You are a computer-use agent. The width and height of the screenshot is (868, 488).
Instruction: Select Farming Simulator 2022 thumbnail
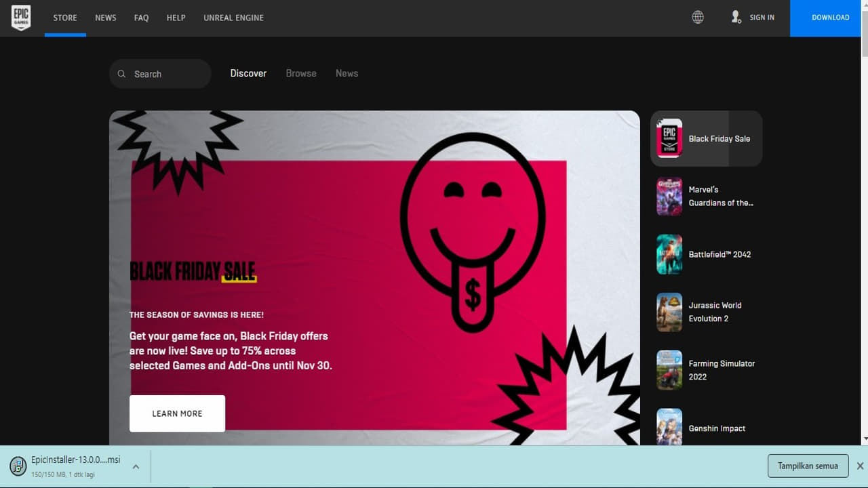tap(669, 370)
